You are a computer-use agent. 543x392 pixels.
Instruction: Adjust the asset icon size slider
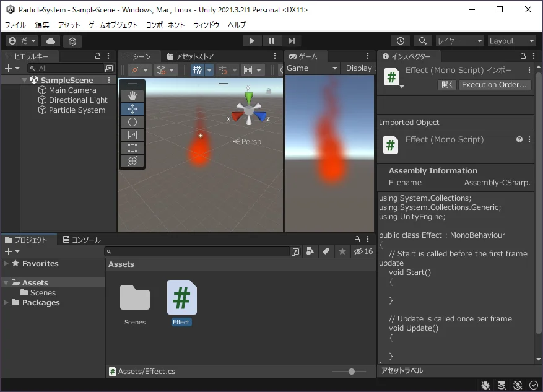[349, 372]
